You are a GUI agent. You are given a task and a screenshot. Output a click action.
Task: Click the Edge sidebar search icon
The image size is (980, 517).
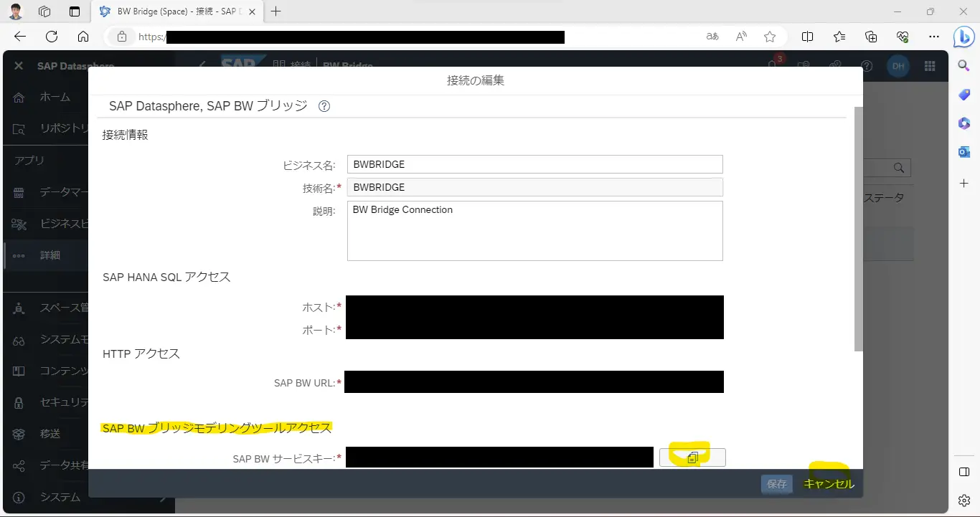(x=964, y=66)
